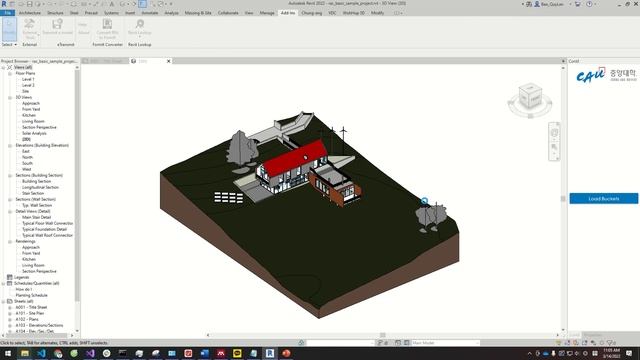The width and height of the screenshot is (640, 360).
Task: Expand sheet A001 - Title Sheet node
Action: pyautogui.click(x=10, y=307)
